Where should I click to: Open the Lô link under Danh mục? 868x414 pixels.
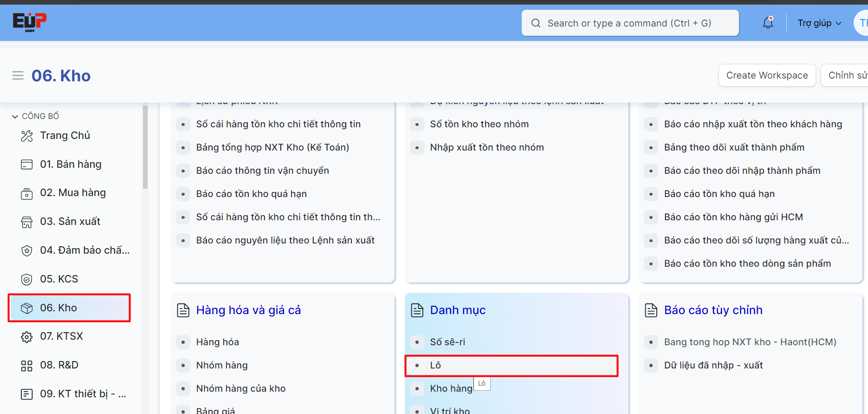(435, 366)
